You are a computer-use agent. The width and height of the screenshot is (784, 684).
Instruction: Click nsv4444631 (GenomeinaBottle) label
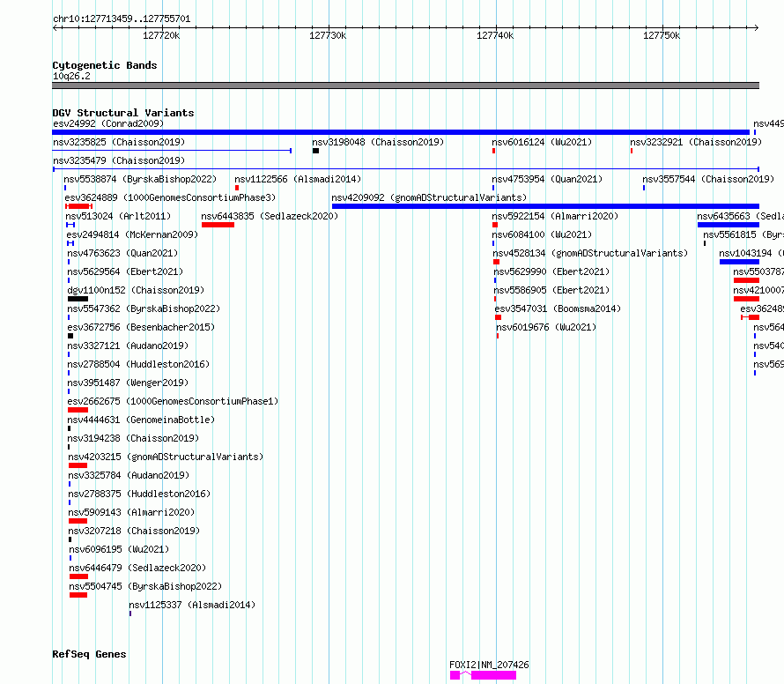(141, 420)
